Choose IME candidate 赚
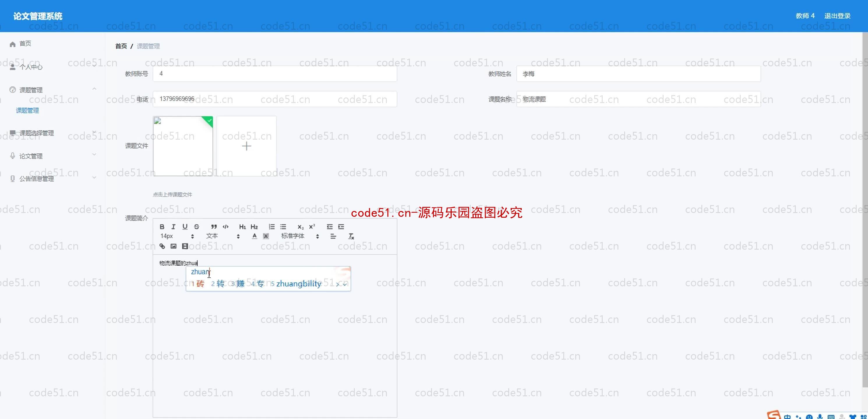 [238, 284]
